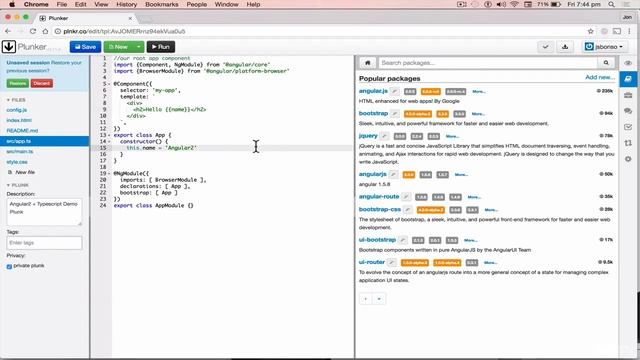Image resolution: width=640 pixels, height=360 pixels.
Task: Fold the @NgModule block at line 19
Action: (109, 173)
